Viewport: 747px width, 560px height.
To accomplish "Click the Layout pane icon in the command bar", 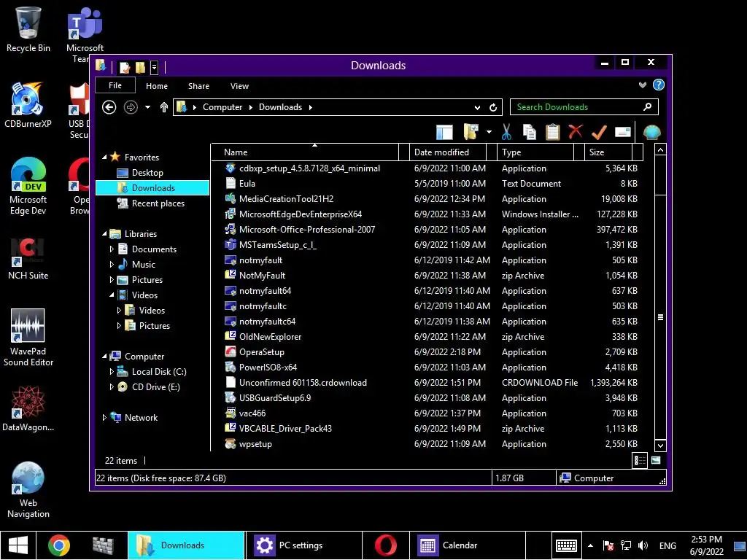I will (444, 132).
